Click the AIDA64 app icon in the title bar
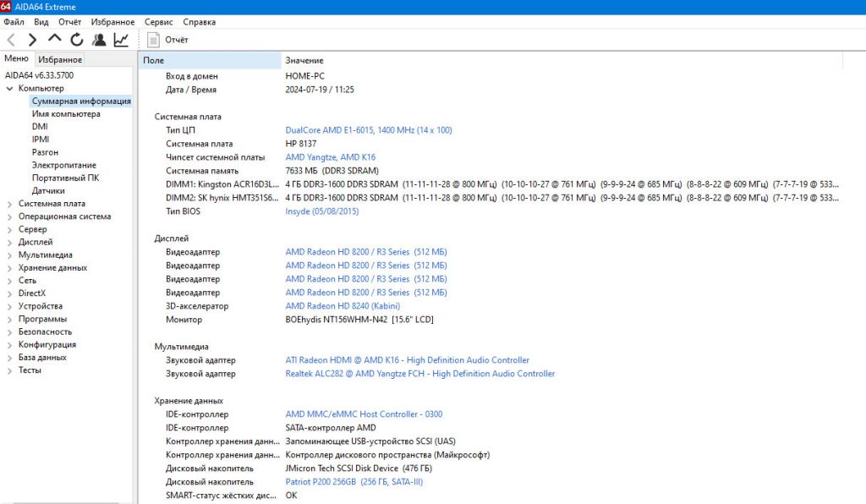Image resolution: width=866 pixels, height=504 pixels. pyautogui.click(x=6, y=7)
